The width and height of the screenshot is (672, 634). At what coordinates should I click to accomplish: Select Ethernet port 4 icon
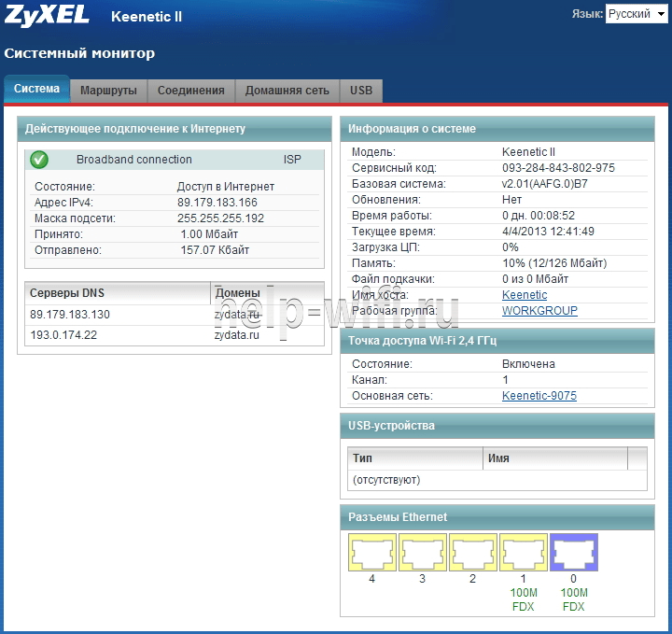pyautogui.click(x=372, y=552)
